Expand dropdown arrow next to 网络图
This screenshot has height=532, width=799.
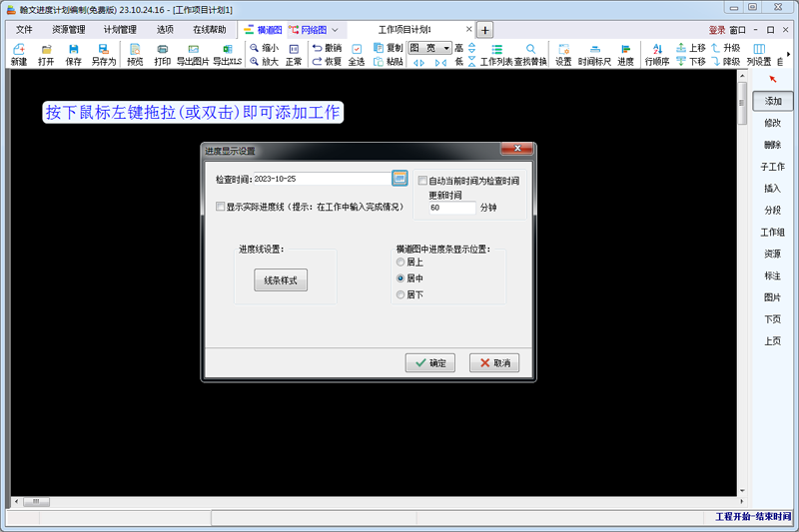click(x=335, y=30)
